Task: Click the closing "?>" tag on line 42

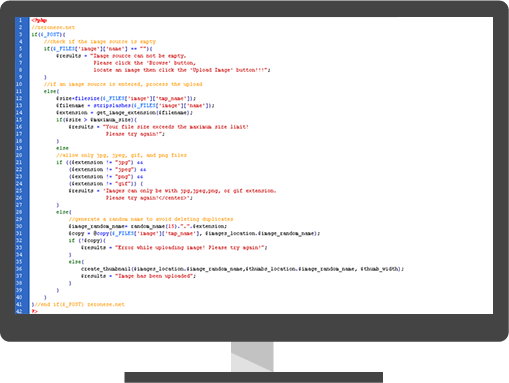Action: click(x=34, y=311)
